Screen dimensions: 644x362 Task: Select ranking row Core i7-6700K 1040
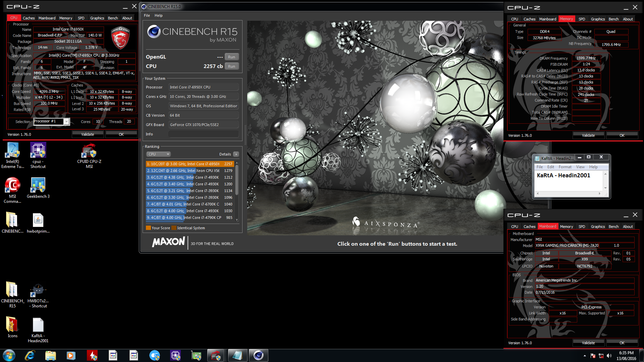190,204
